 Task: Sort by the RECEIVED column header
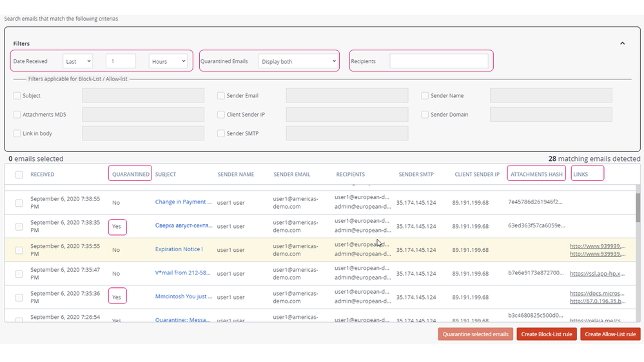[x=43, y=175]
